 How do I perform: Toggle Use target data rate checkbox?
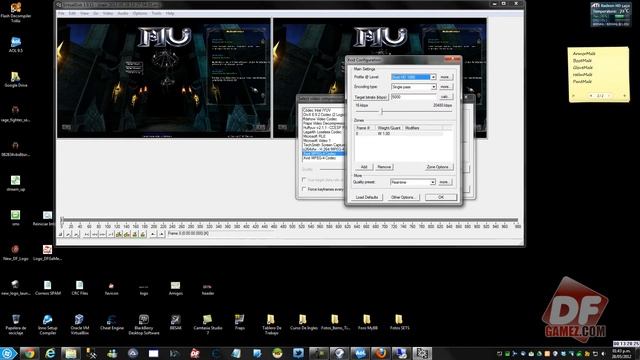click(x=304, y=180)
